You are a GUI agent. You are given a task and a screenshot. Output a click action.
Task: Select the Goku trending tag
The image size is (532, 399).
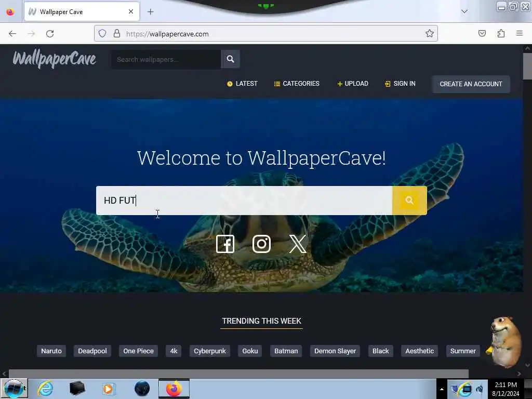point(250,351)
